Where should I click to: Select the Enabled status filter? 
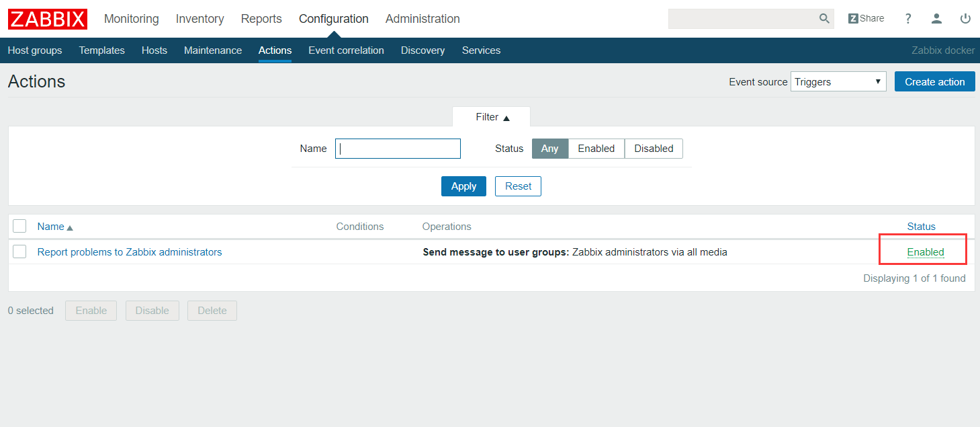coord(596,149)
